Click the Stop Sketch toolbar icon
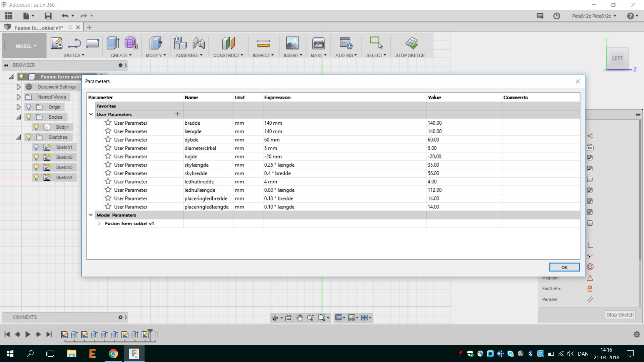 click(412, 43)
